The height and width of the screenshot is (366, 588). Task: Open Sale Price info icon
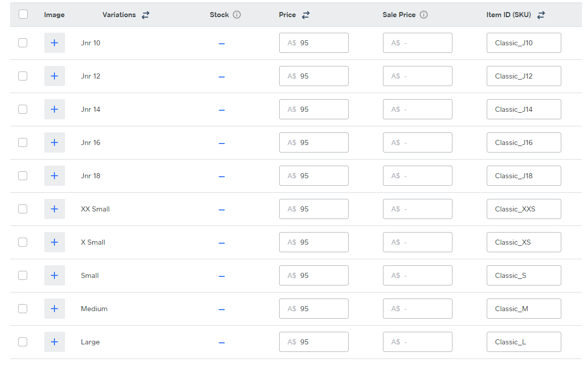pyautogui.click(x=423, y=15)
